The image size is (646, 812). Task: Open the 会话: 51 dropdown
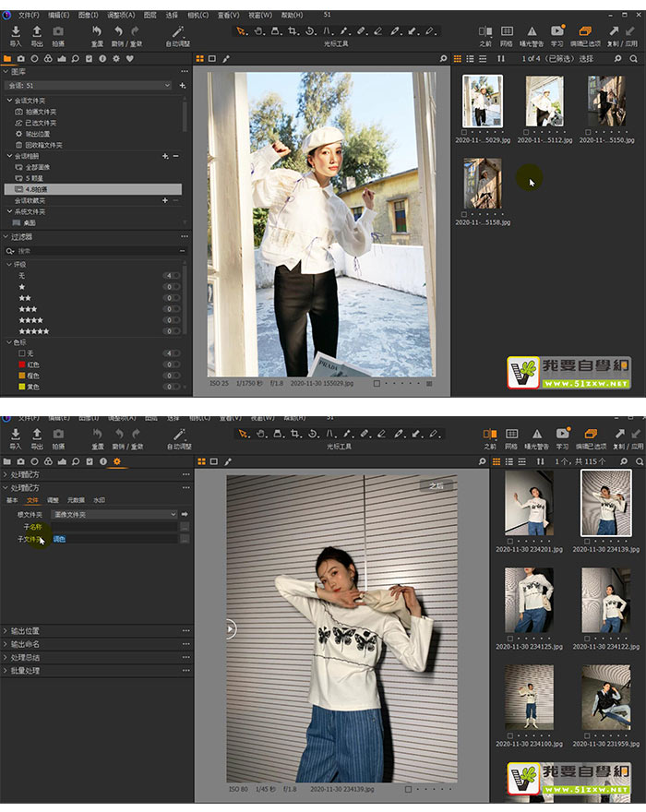(x=88, y=86)
